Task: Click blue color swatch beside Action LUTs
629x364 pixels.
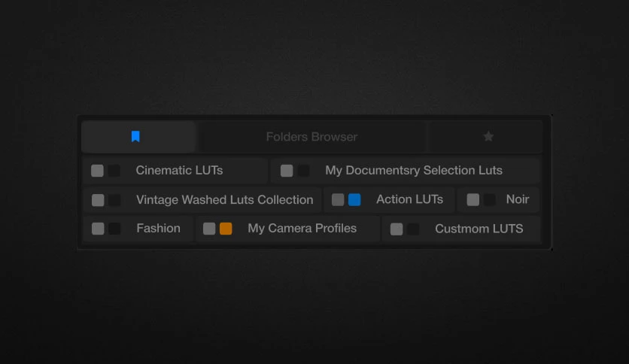Action: pyautogui.click(x=354, y=199)
